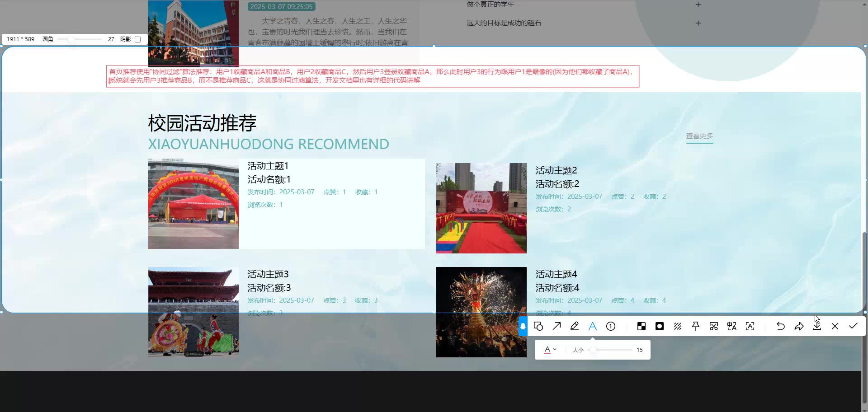868x412 pixels.
Task: Select the numbered step marker tool
Action: pos(611,326)
